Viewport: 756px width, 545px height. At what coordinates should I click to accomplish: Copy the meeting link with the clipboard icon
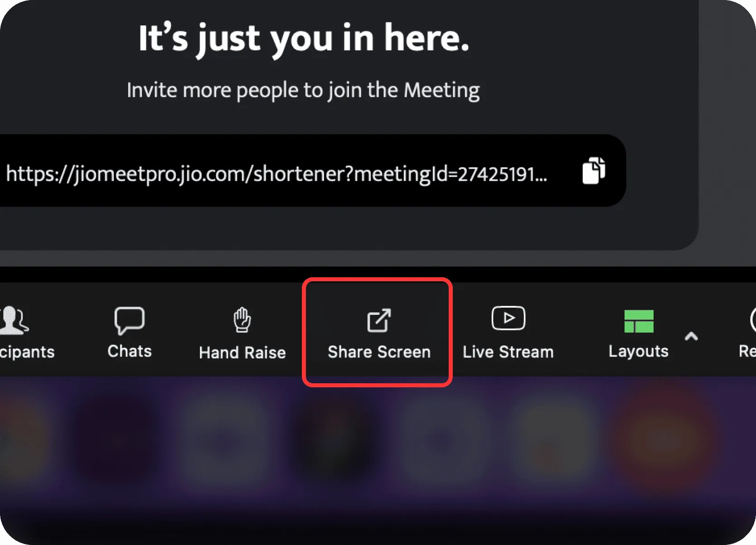coord(594,170)
